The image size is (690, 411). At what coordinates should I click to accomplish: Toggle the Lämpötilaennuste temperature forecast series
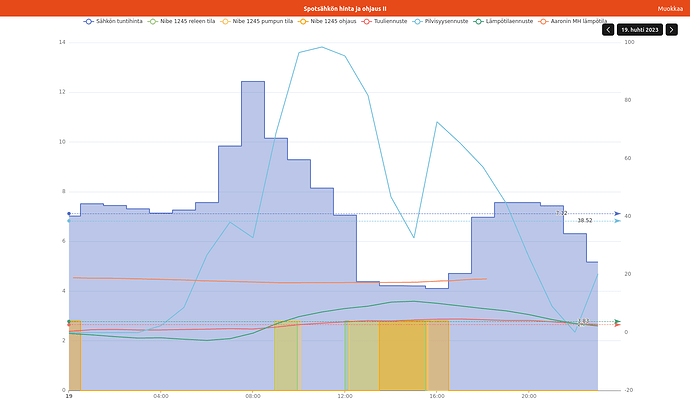[x=507, y=20]
